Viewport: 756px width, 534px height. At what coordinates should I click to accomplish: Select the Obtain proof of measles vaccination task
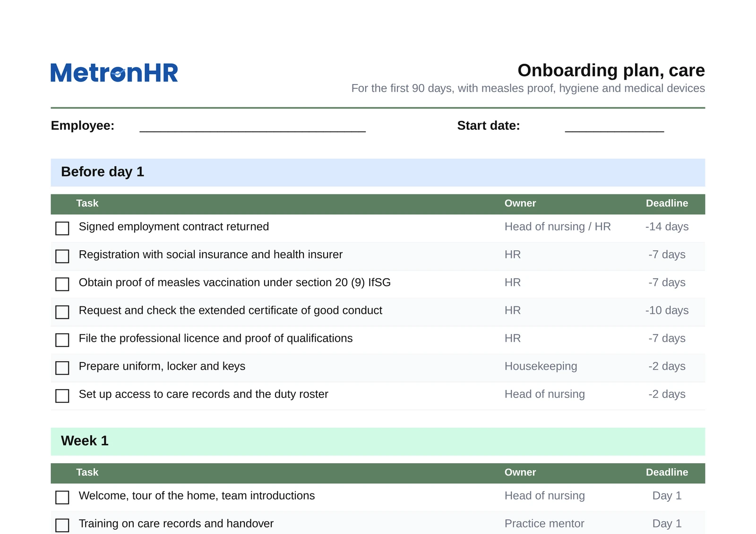click(235, 282)
